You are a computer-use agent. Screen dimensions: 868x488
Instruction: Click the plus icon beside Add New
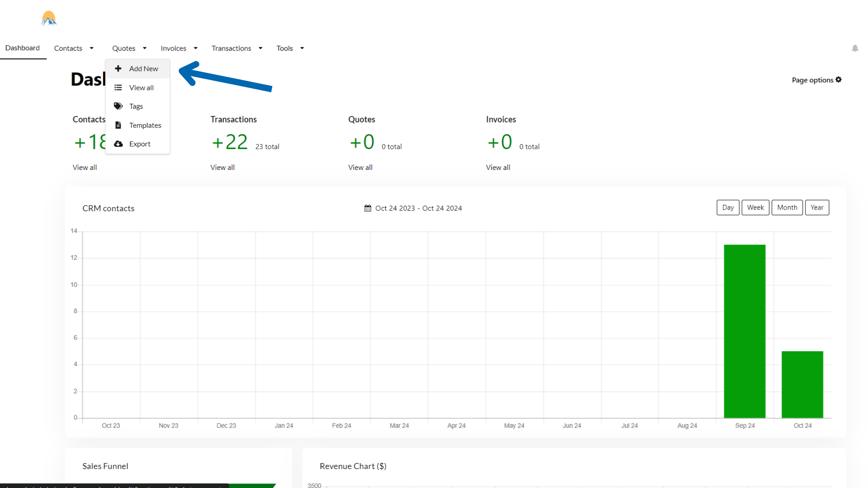(x=118, y=69)
